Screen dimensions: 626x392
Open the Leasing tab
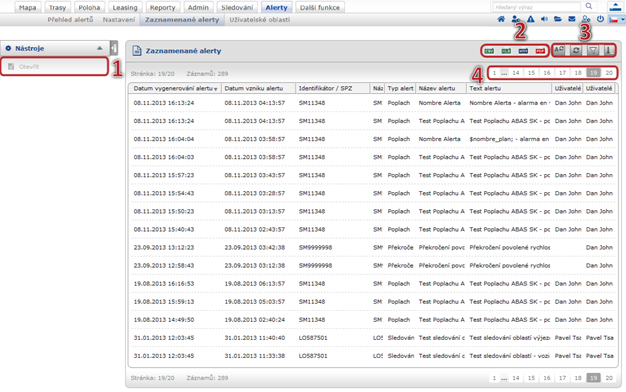tap(125, 7)
